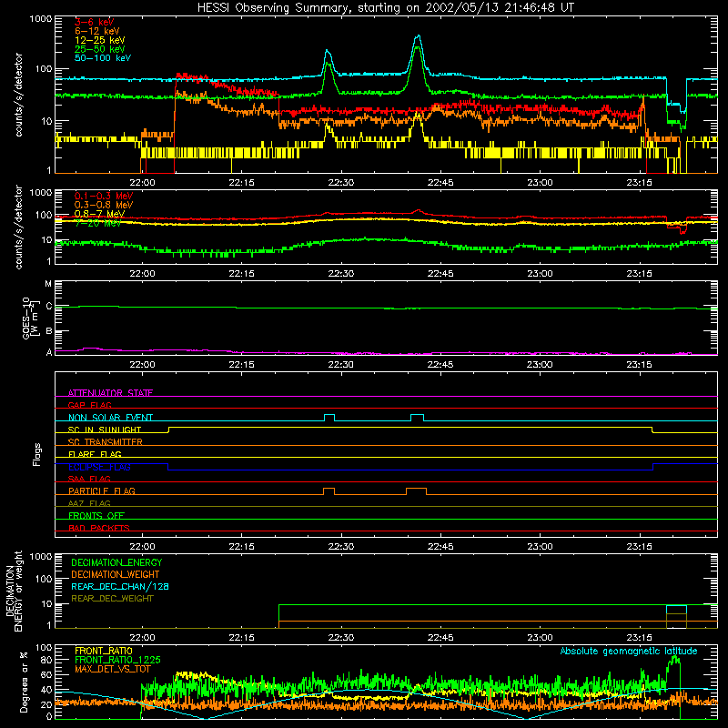The image size is (728, 728).
Task: Click the 0.1-0.3 MeV legend label
Action: tap(104, 196)
